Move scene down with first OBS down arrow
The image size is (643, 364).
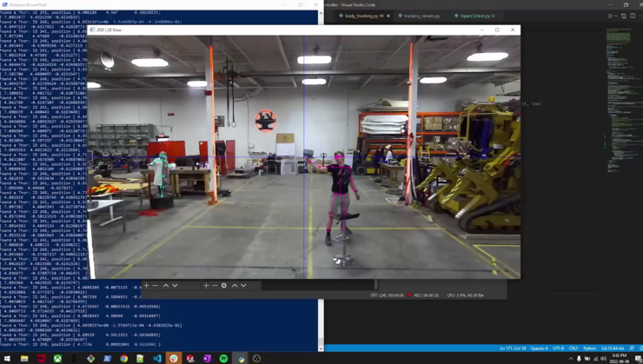coord(175,285)
